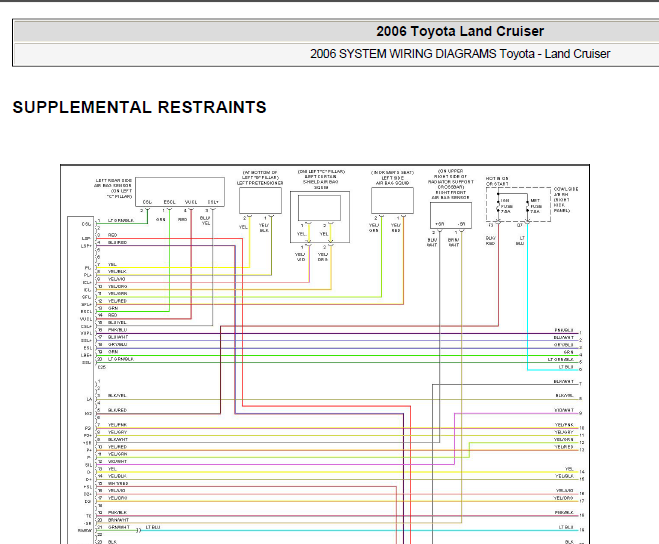This screenshot has height=544, width=659.
Task: Select BLU/YEL label under rear sensor pin 3
Action: (205, 221)
